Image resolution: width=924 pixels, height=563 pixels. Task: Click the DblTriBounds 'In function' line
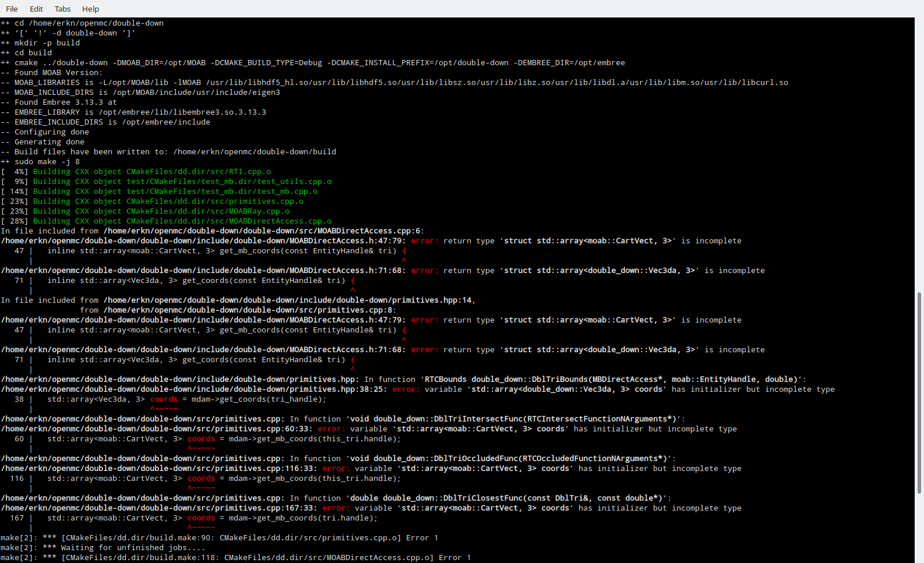coord(404,380)
